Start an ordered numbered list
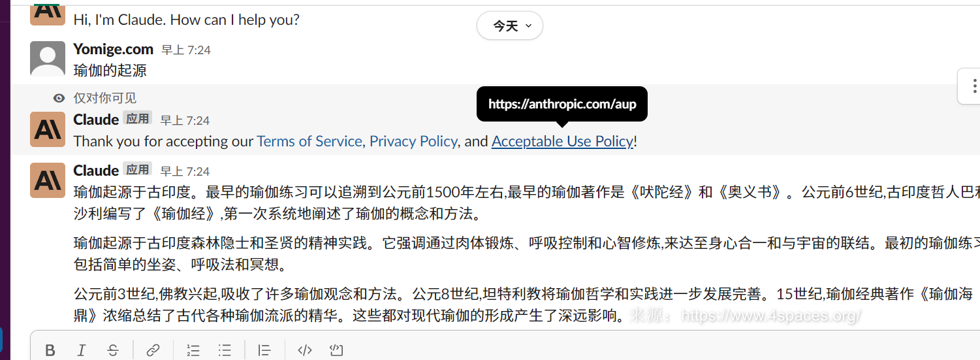This screenshot has width=980, height=360. 193,350
